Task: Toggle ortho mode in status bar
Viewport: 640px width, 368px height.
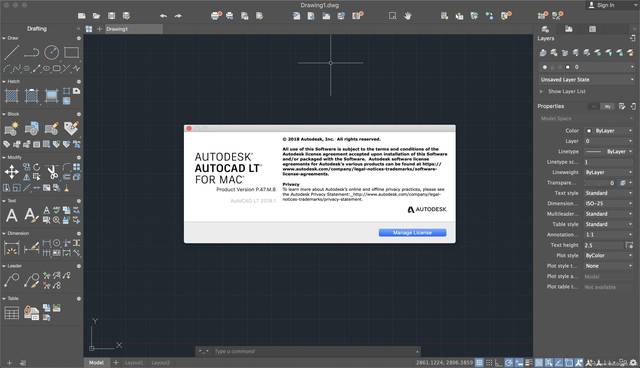Action: click(499, 362)
